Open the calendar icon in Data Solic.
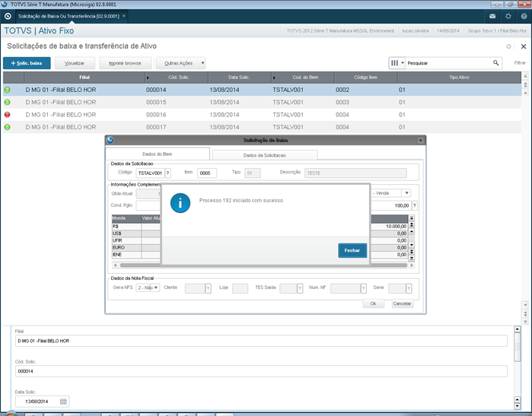Image resolution: width=532 pixels, height=416 pixels. pyautogui.click(x=63, y=402)
